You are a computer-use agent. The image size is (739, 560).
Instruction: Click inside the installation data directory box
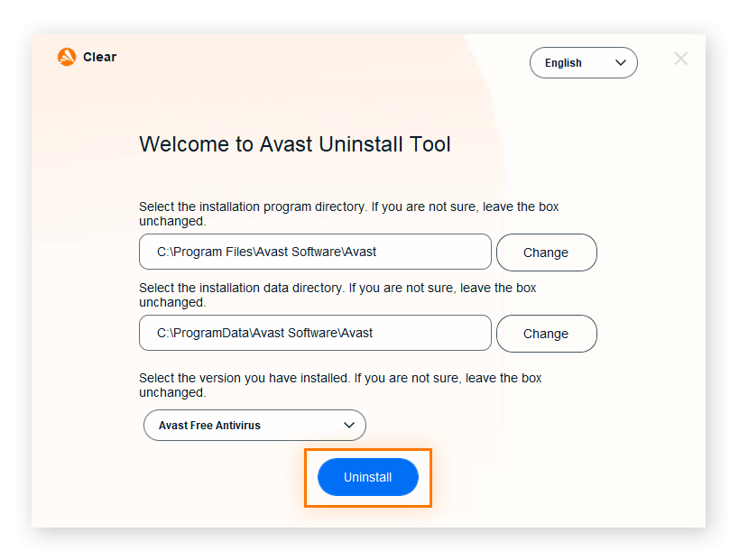click(314, 333)
